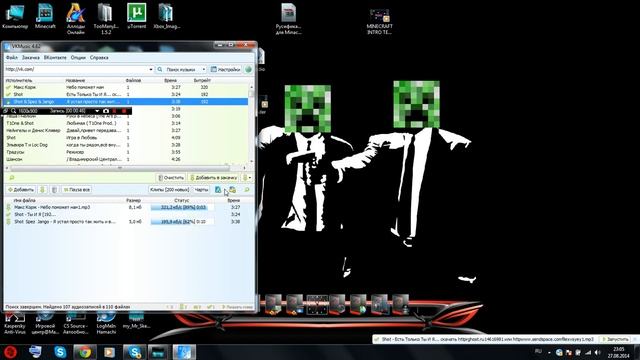Image resolution: width=640 pixels, height=360 pixels.
Task: Open the Kaspersky Anti-Virus desktop shortcut
Action: (15, 323)
